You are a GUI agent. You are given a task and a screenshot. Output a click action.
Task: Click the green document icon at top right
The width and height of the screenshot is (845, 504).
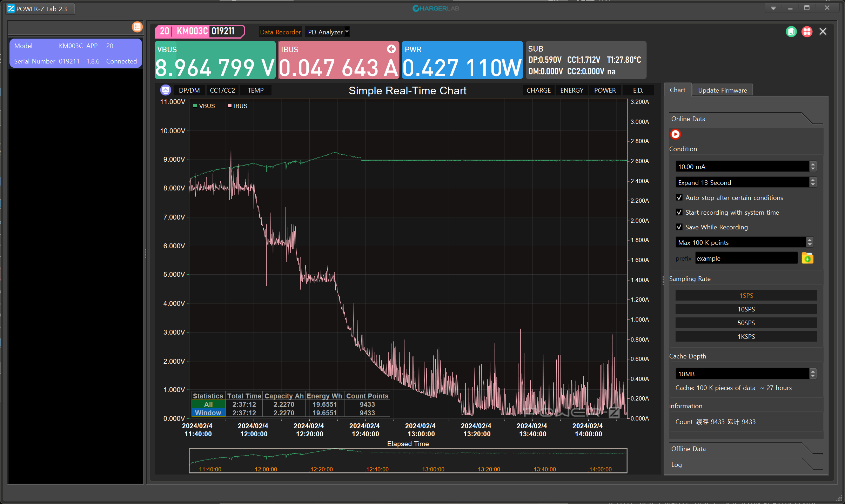click(x=791, y=32)
